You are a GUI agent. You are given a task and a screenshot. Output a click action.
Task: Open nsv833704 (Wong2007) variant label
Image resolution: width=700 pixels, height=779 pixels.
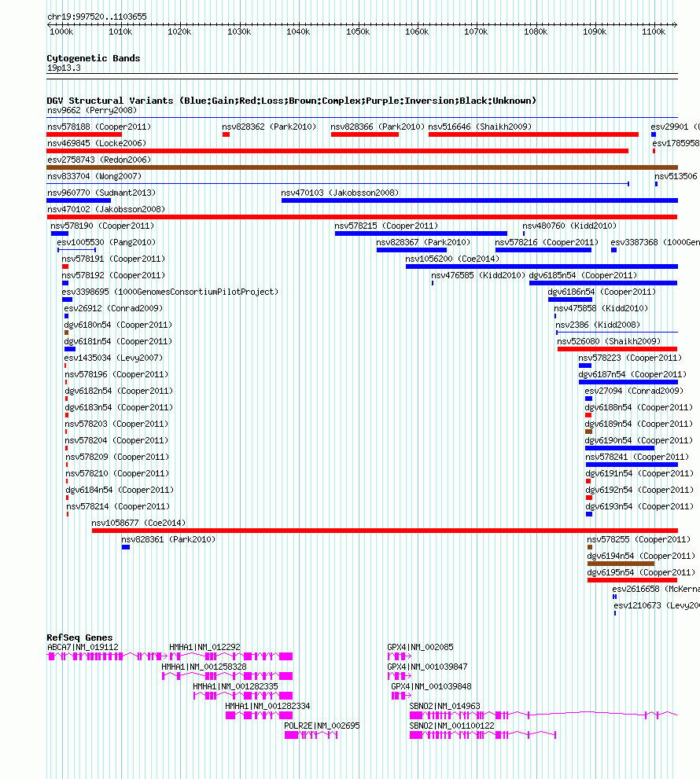click(94, 176)
